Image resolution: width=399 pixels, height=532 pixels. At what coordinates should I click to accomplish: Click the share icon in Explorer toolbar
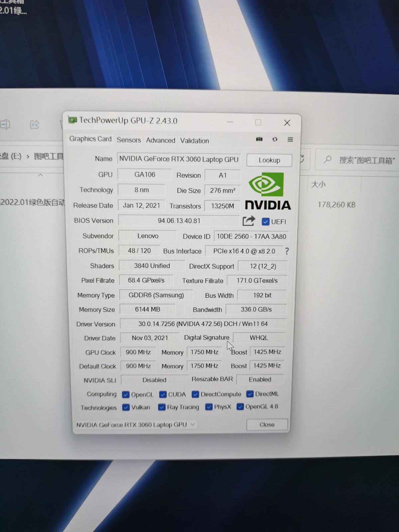pyautogui.click(x=35, y=124)
